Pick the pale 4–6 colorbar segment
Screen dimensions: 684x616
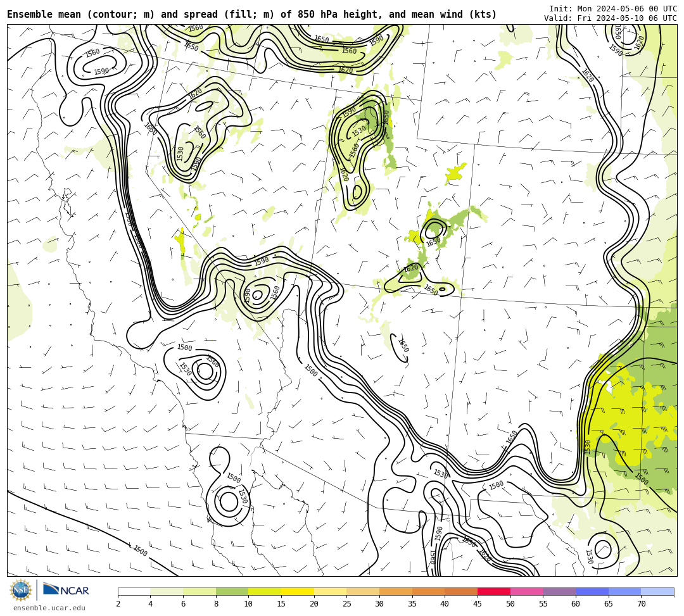(167, 591)
